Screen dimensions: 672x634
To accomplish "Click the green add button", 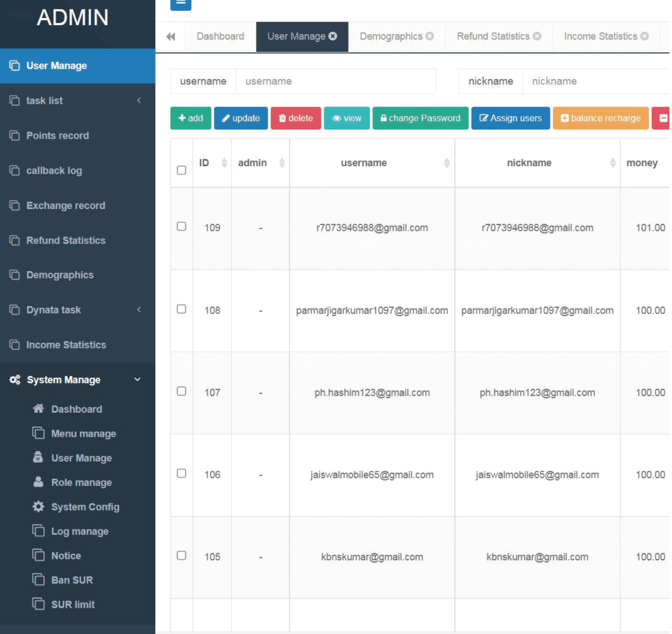I will click(191, 118).
